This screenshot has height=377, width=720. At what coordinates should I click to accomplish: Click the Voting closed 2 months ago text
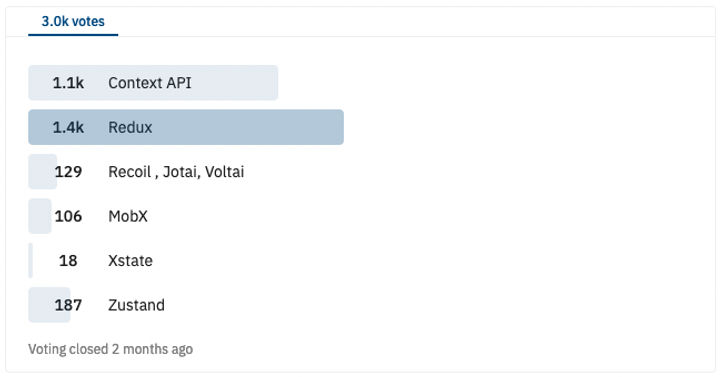point(111,349)
